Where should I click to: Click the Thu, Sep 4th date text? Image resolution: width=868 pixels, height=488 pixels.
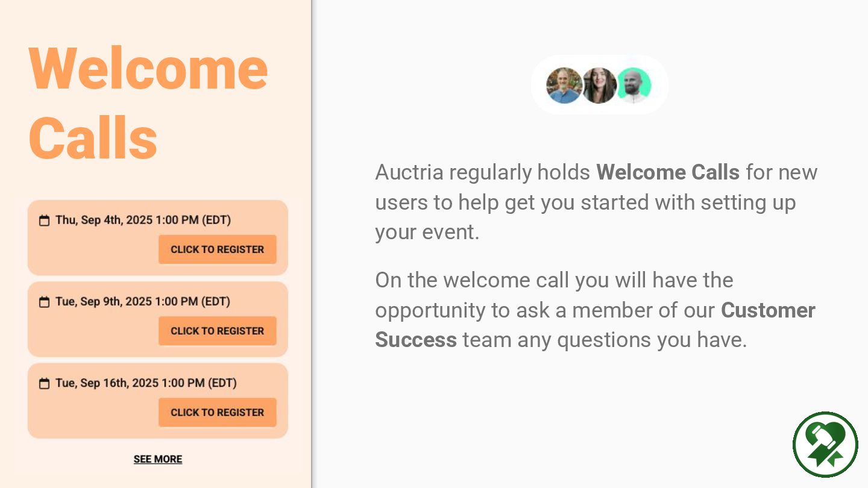[x=143, y=220]
